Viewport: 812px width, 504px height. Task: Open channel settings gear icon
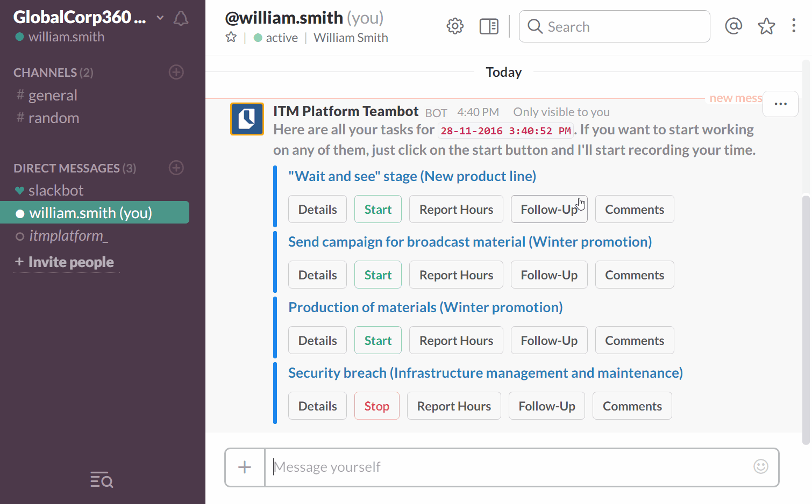click(455, 26)
